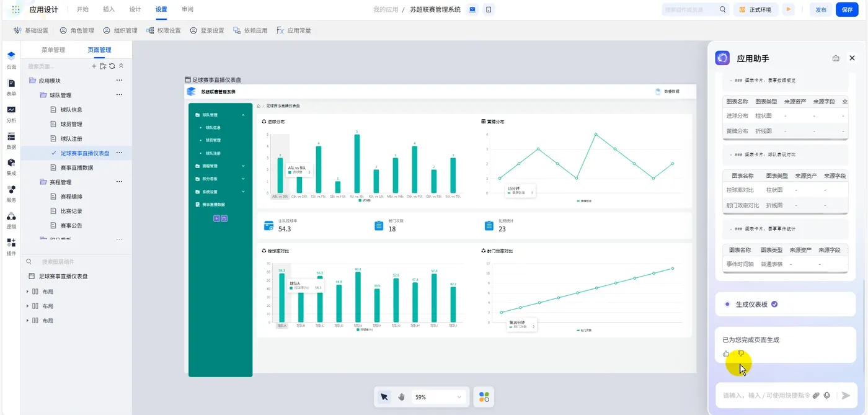Click the thumbs-down feedback icon
The image size is (868, 415).
tap(740, 354)
